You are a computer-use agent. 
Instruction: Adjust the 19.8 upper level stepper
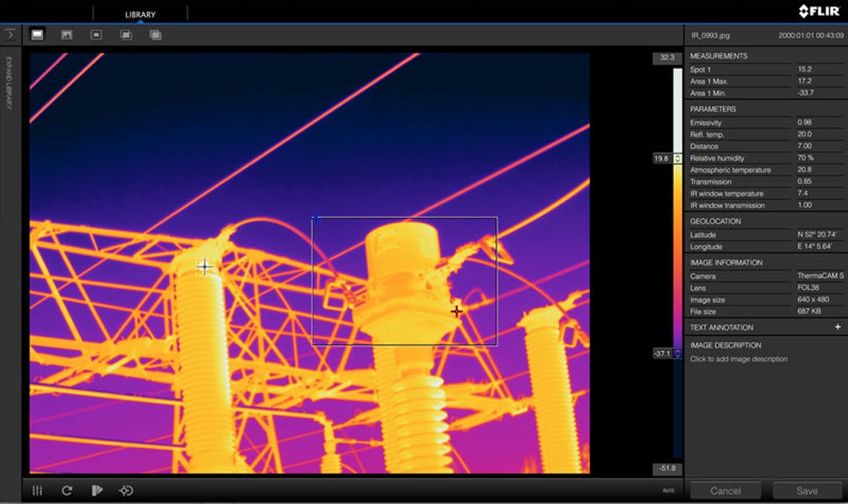click(678, 159)
